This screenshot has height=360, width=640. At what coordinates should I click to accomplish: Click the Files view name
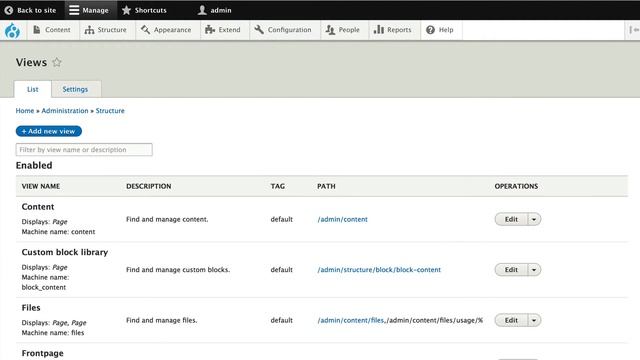(31, 307)
